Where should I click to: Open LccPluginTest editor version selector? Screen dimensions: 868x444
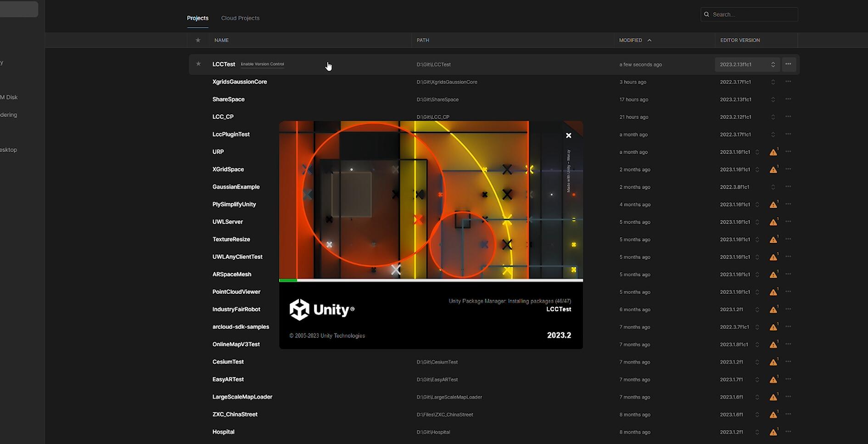[773, 134]
